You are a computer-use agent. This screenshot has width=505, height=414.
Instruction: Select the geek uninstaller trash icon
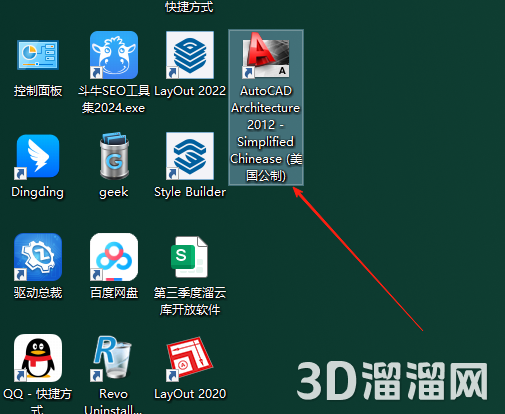(114, 156)
